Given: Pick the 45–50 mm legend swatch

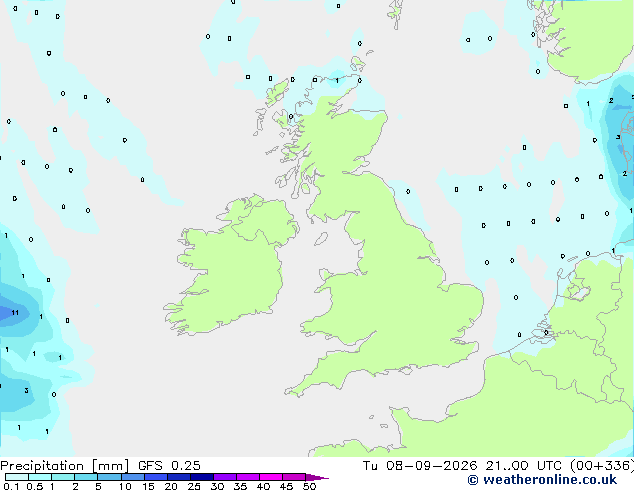Looking at the screenshot, I should tap(294, 477).
